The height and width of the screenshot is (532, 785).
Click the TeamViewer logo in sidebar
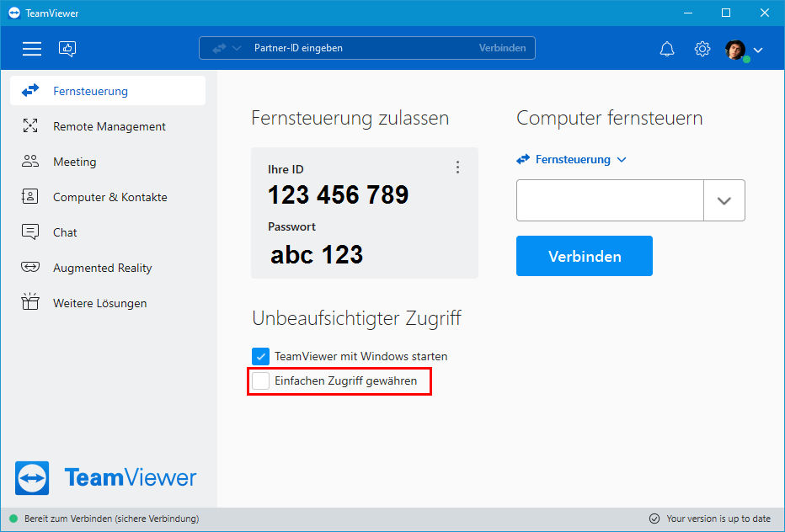tap(105, 477)
